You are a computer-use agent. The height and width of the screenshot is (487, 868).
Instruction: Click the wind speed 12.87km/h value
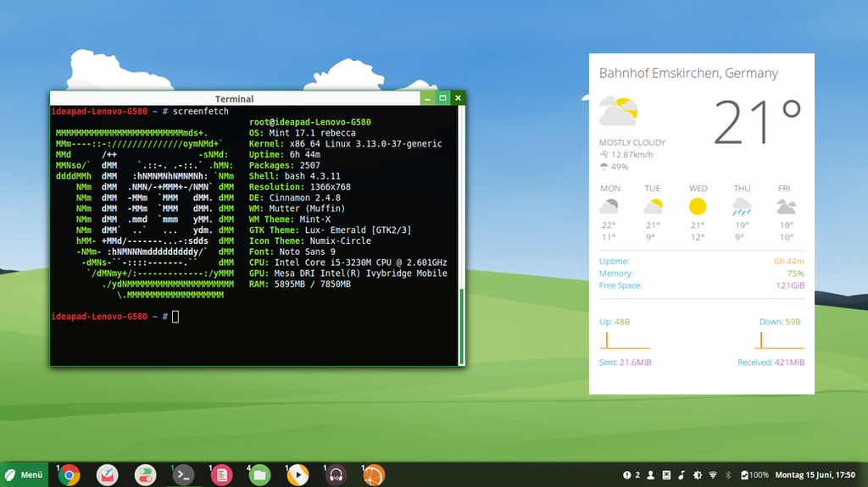(x=632, y=155)
